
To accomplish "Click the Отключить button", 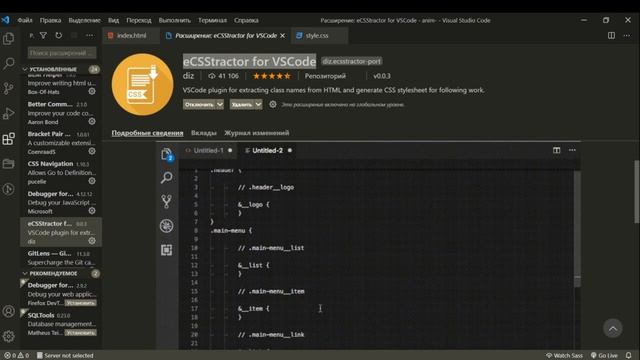I will (x=199, y=105).
